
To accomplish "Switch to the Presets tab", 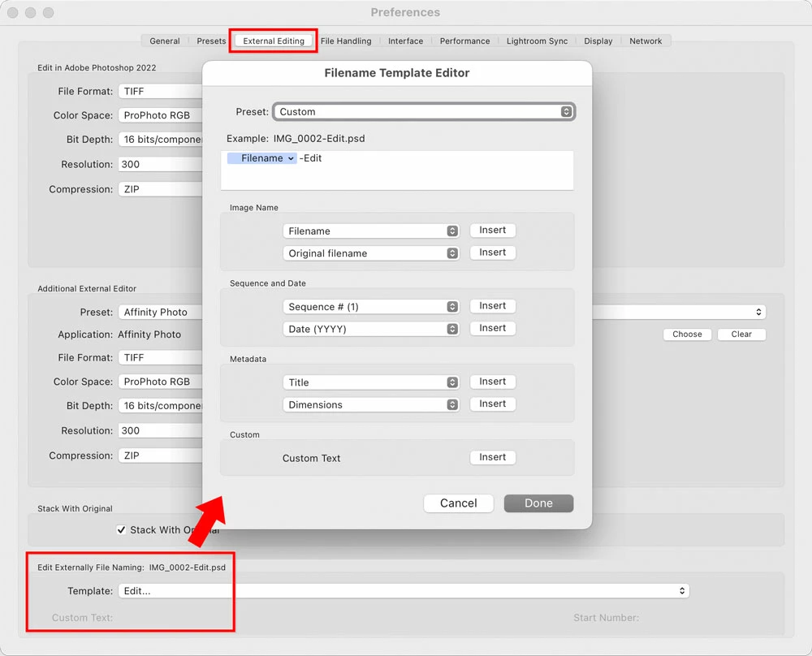I will pos(211,41).
